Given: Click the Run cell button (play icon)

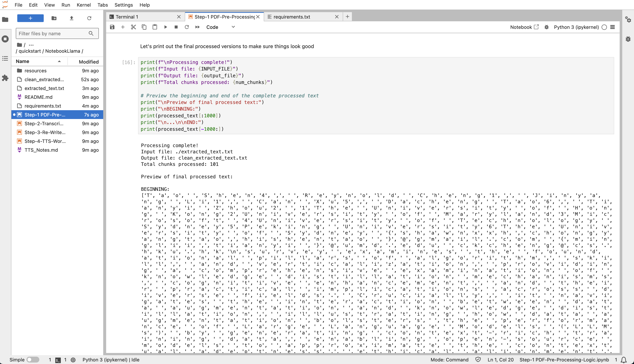Looking at the screenshot, I should coord(165,27).
